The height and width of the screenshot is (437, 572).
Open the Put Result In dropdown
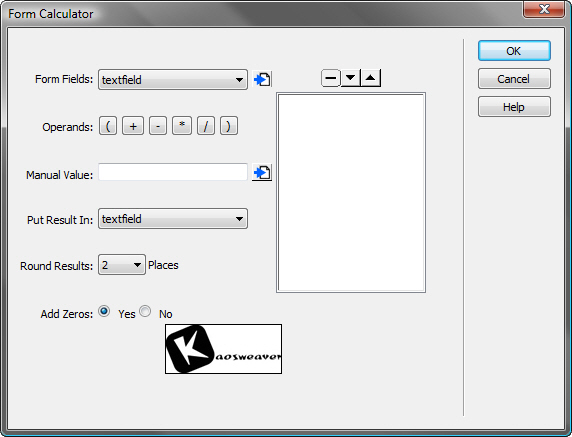coord(173,219)
